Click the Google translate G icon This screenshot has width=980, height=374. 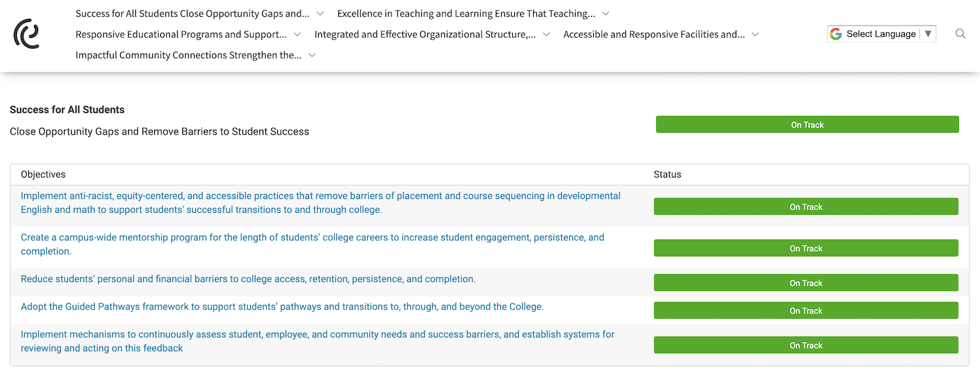[x=836, y=34]
